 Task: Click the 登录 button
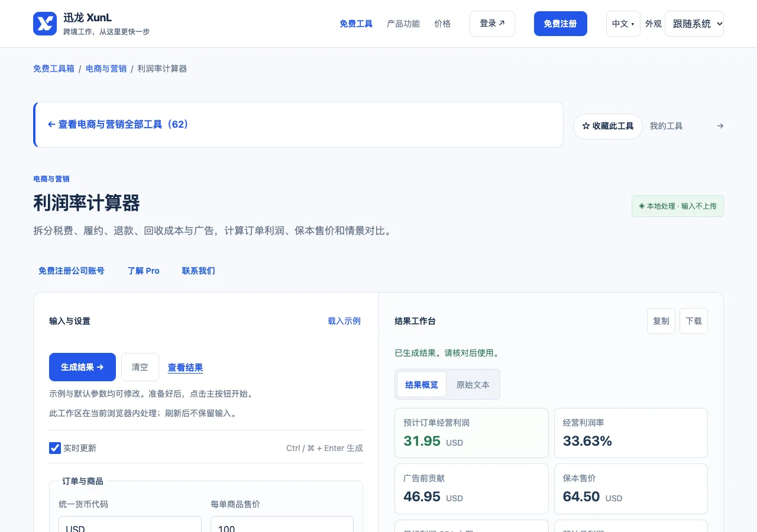(492, 24)
